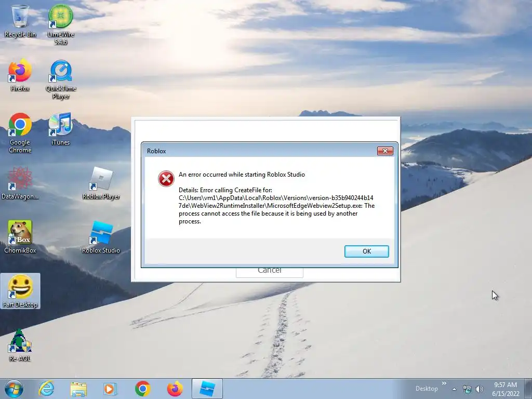Viewport: 532px width, 399px height.
Task: Select the DataWagon desktop shortcut
Action: point(20,183)
